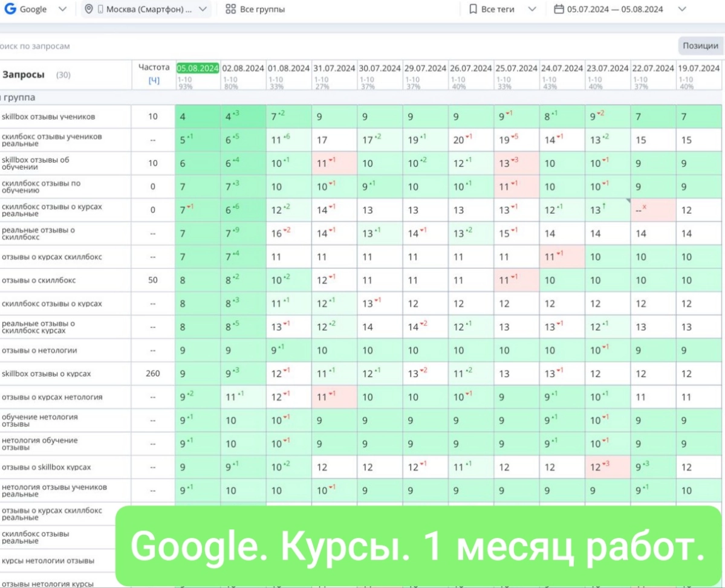Click query 'отзывы о курсах нетология'
Viewport: 725px width, 588px height.
coord(52,397)
